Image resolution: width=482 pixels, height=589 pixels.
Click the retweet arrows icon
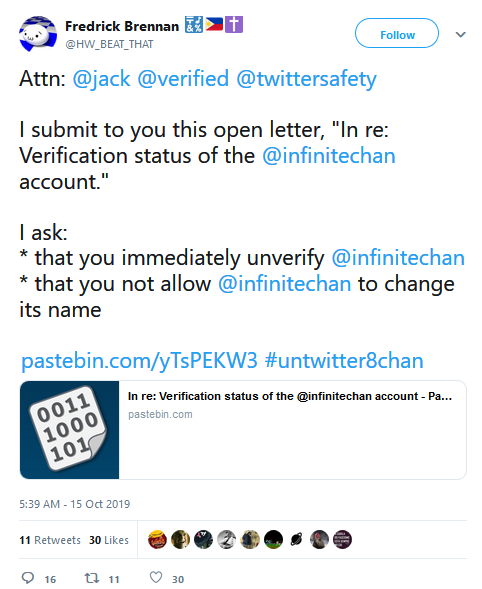92,578
